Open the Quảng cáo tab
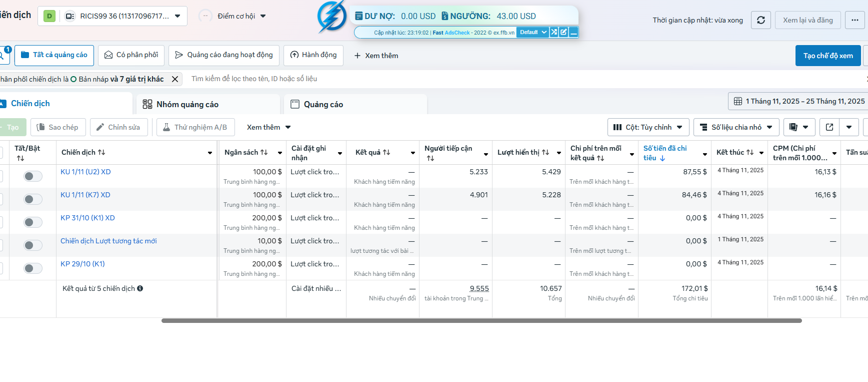Viewport: 868px width, 382px height. (355, 104)
